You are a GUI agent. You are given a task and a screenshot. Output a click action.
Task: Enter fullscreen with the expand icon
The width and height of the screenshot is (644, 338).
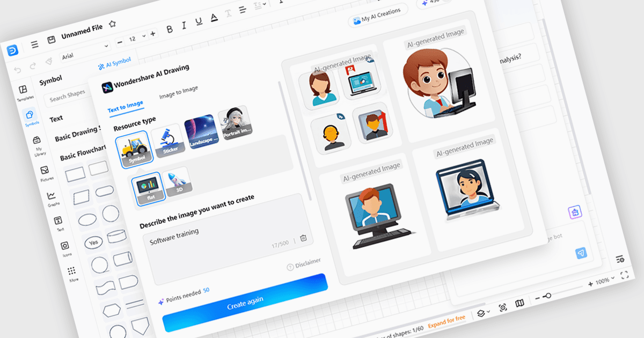(x=624, y=275)
